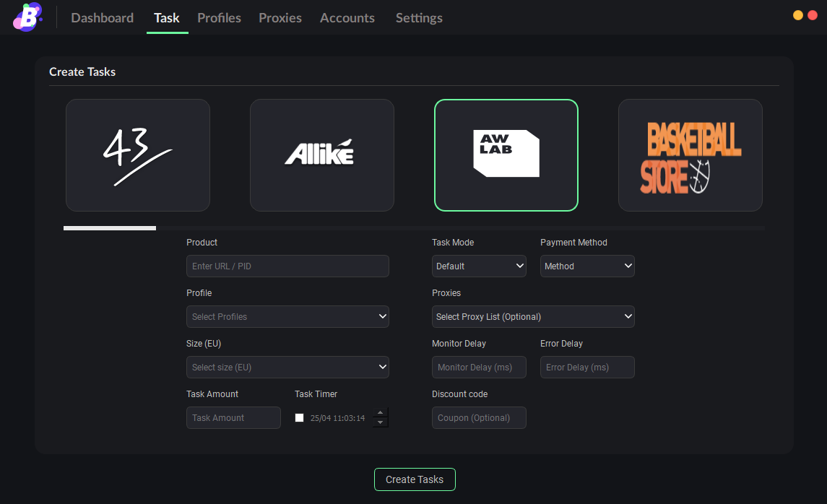Open the Settings tab

click(x=419, y=18)
